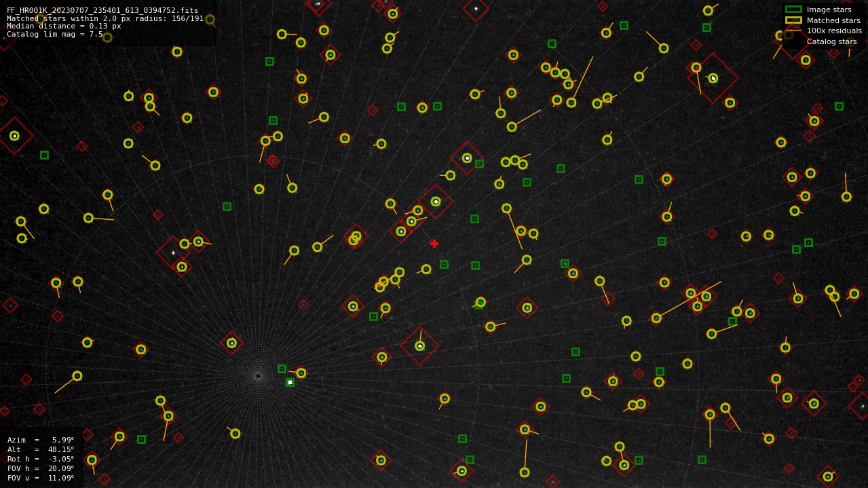Screen dimensions: 868x488
Task: Click the Azim 5.99° readout
Action: pos(41,440)
